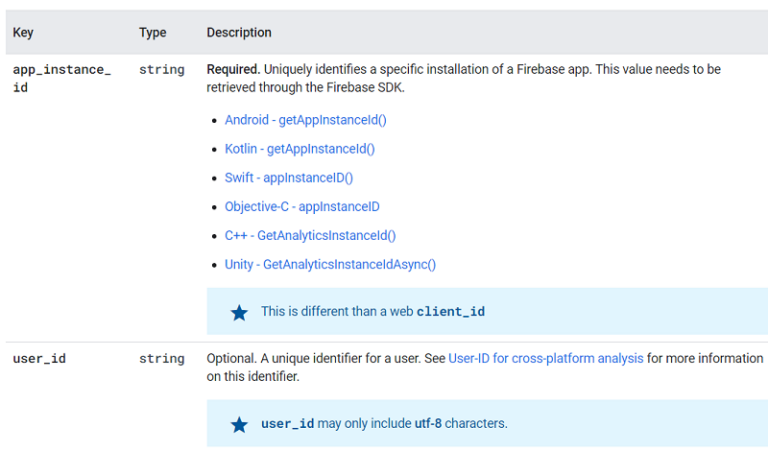Click the bold client_id code text
Screen dimensions: 768x451
click(450, 312)
